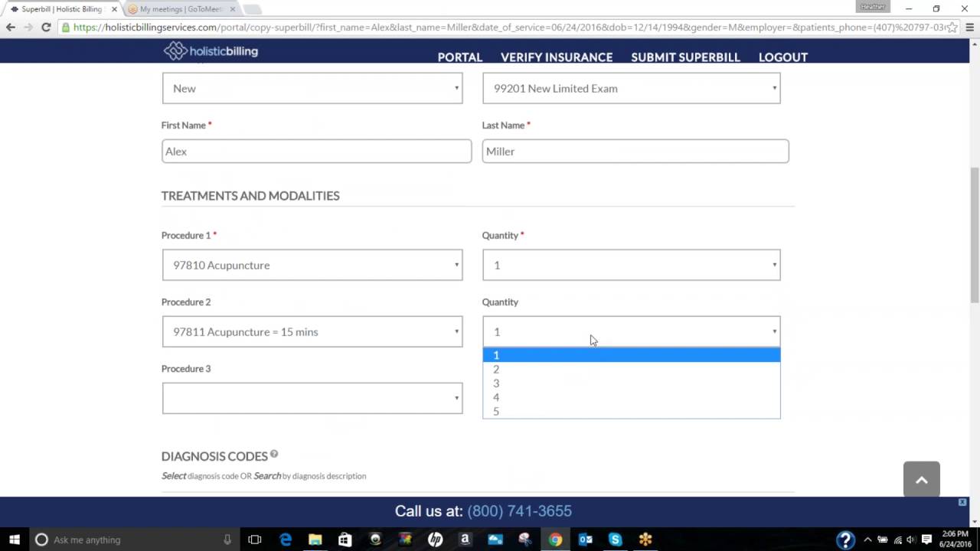
Task: Open Microsoft Edge from taskbar
Action: [x=286, y=540]
